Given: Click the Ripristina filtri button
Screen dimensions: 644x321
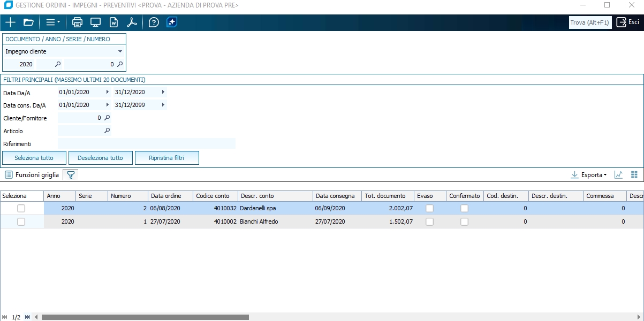Looking at the screenshot, I should click(167, 158).
